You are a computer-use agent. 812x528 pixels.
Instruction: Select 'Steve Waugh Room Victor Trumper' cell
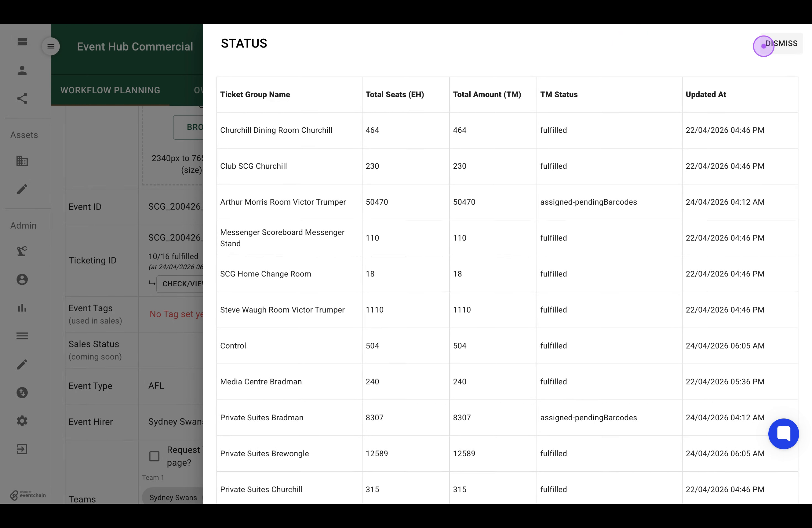(289, 310)
